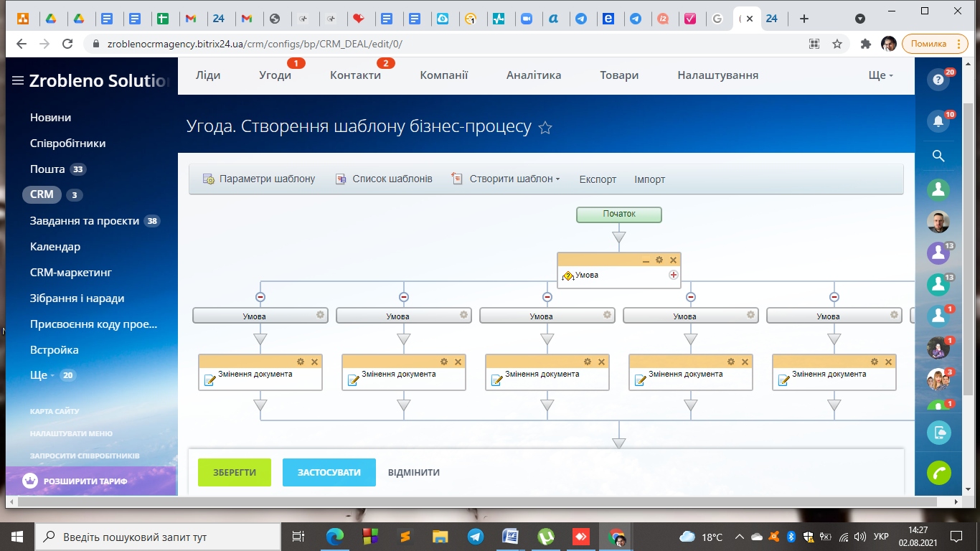Image resolution: width=980 pixels, height=551 pixels.
Task: Remove the first branch with red minus icon
Action: 260,296
